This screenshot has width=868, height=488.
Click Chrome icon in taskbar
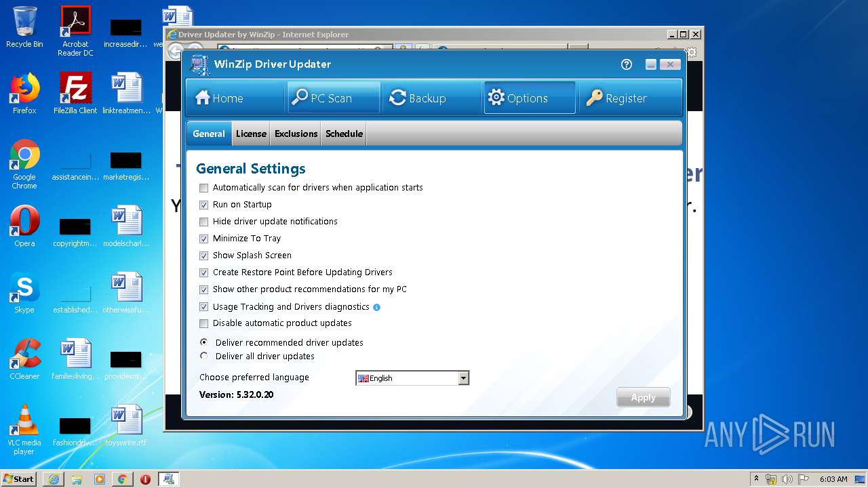tap(122, 479)
